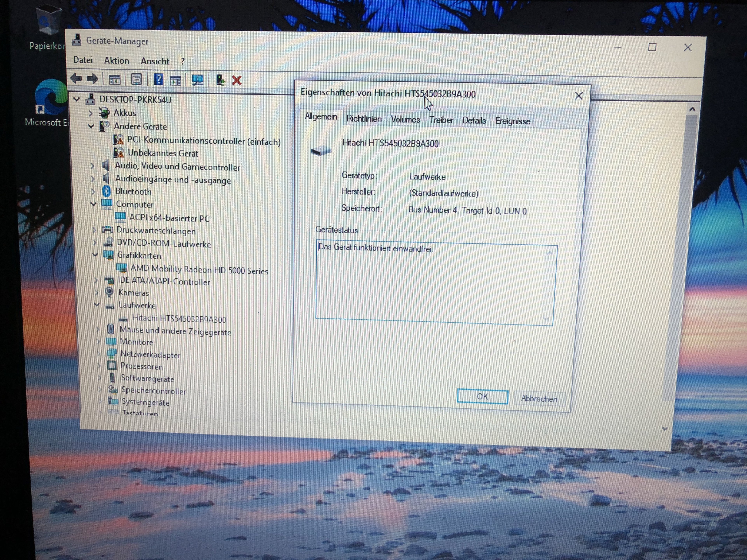
Task: Select the Mäuse und andere Zeigegeräte icon
Action: pos(110,329)
